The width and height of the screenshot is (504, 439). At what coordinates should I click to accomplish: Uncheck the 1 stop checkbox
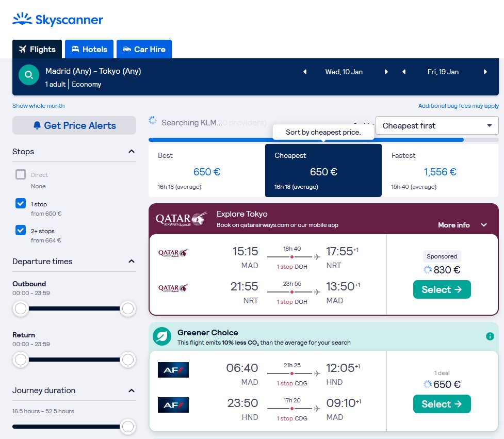coord(21,204)
